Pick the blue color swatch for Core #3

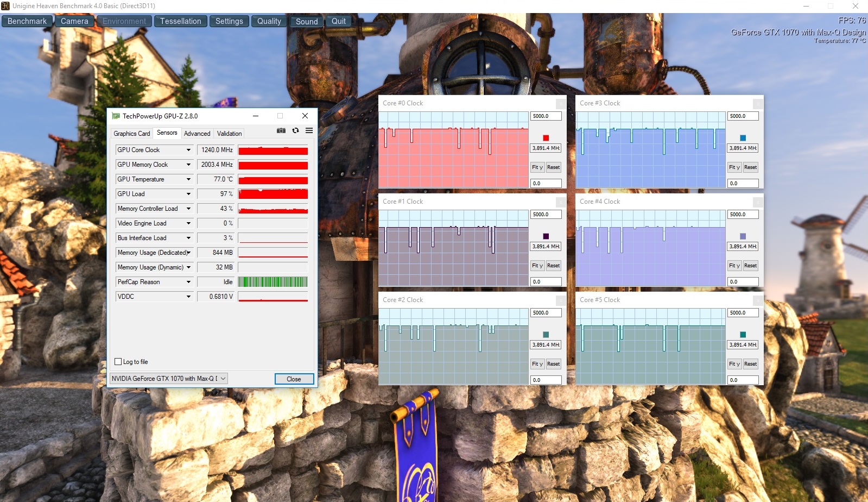[x=743, y=138]
